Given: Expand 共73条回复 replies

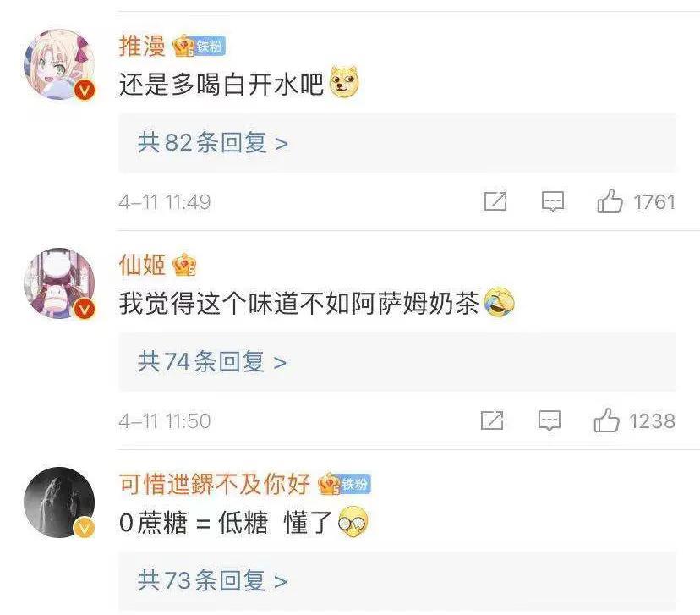Looking at the screenshot, I should [212, 580].
